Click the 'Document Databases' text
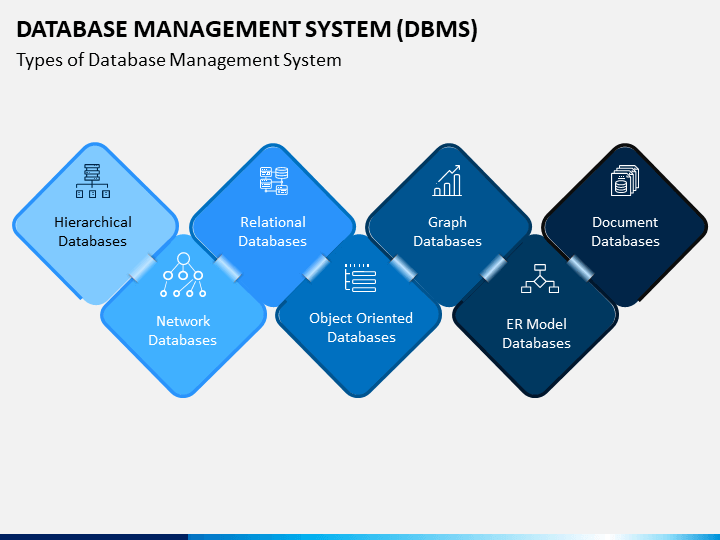 [625, 231]
